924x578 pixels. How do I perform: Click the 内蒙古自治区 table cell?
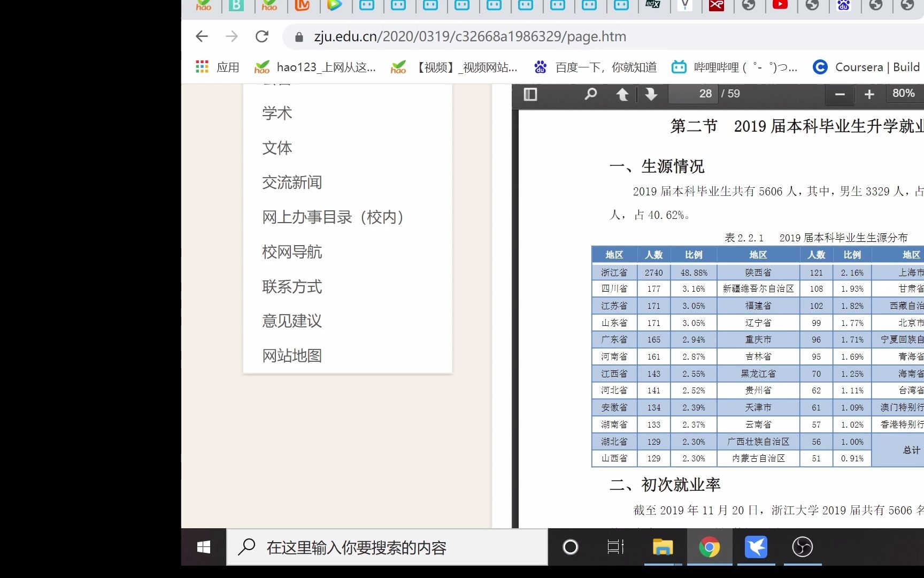[x=758, y=458]
